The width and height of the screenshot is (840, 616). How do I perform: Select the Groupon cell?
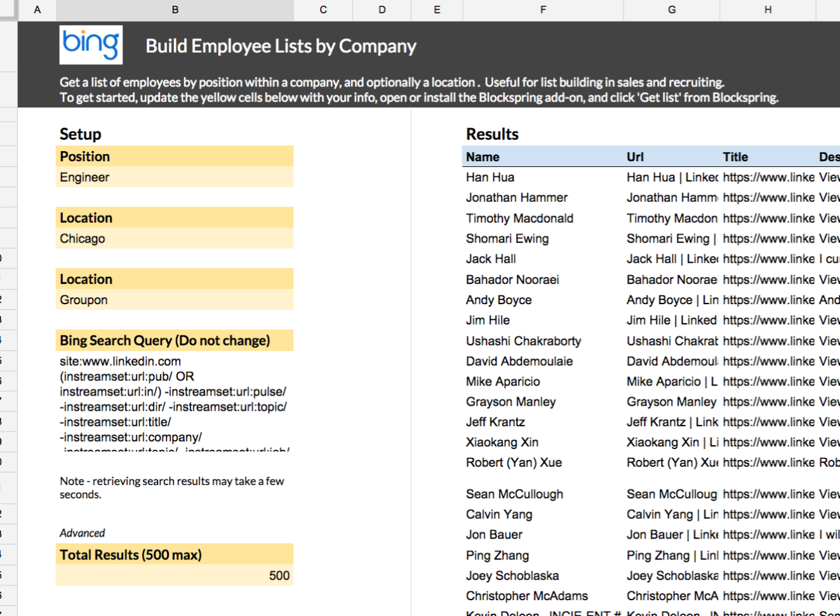point(175,299)
